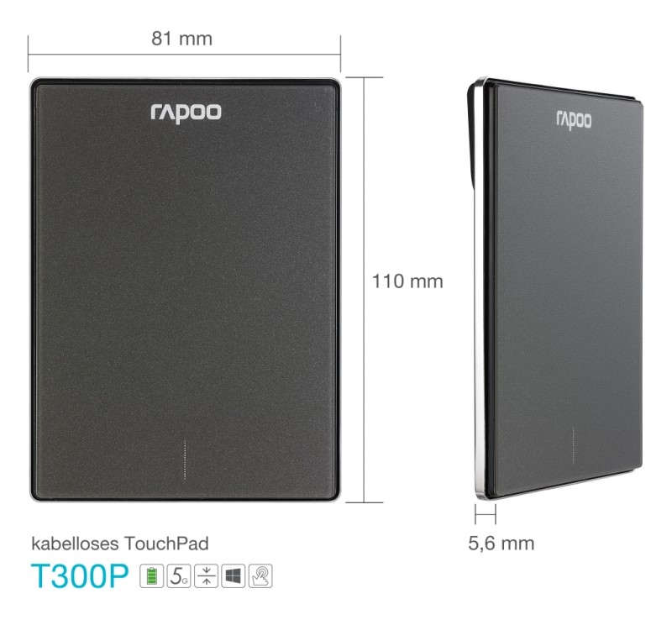Click the rapoo logo on angled touchpad

click(x=574, y=120)
